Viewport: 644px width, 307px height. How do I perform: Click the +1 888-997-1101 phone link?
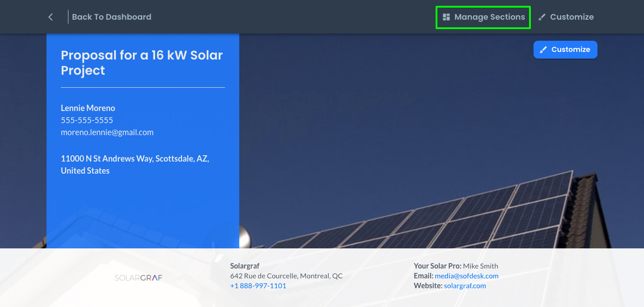click(x=258, y=286)
